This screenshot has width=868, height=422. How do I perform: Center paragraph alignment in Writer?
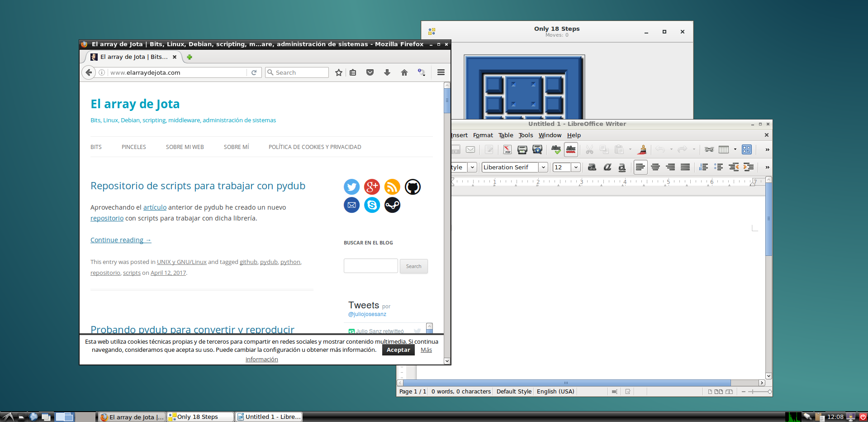point(655,167)
